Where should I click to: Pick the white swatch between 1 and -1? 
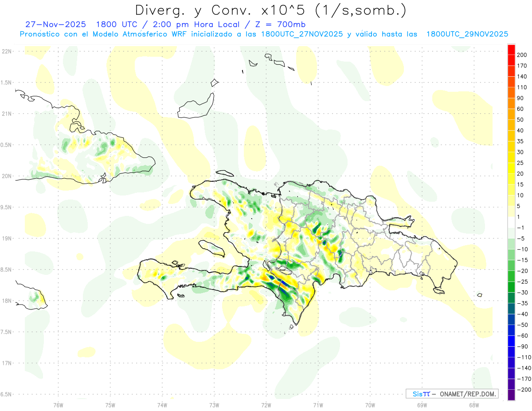tap(511, 223)
